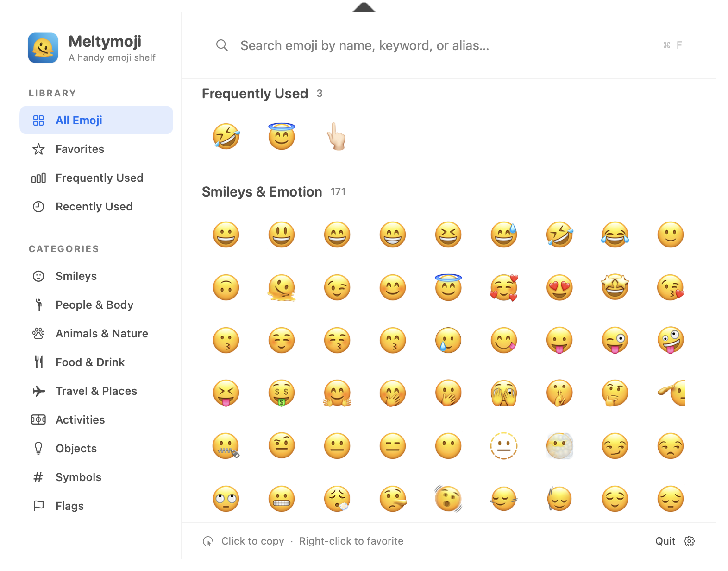The width and height of the screenshot is (728, 571).
Task: Copy the shaking face emoji
Action: point(448,499)
